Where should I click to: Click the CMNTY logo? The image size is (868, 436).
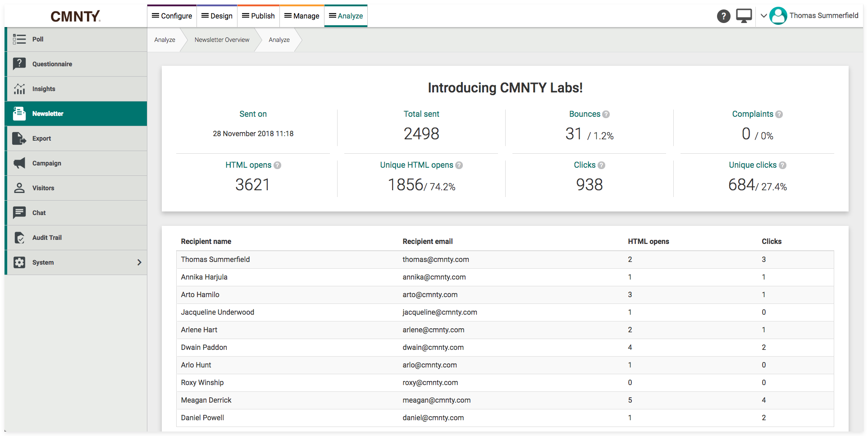tap(76, 16)
